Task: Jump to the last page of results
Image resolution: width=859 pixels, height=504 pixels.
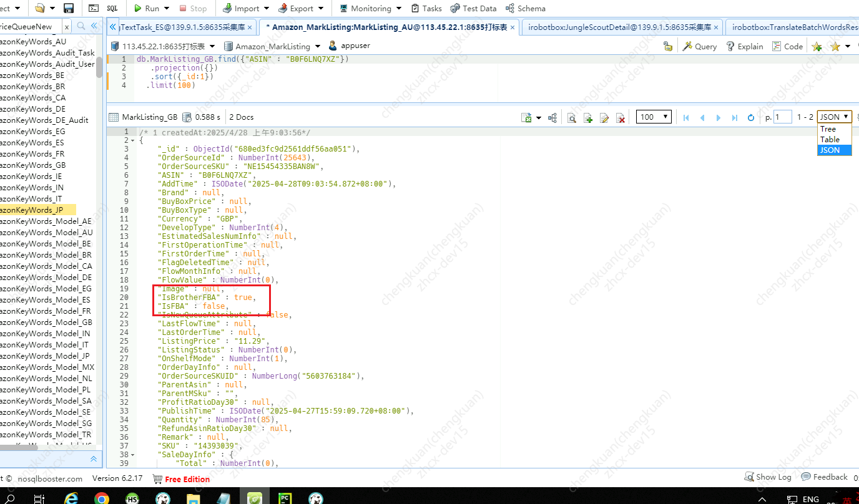Action: point(735,117)
